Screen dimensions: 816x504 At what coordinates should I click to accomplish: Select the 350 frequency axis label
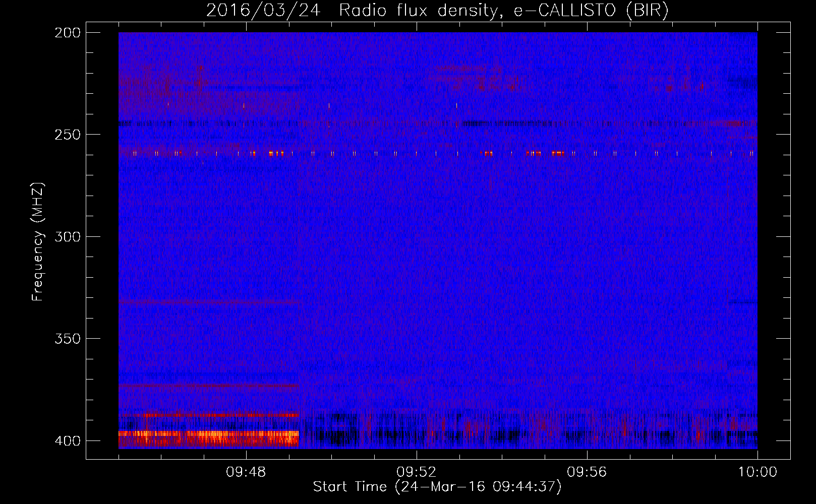click(x=68, y=339)
